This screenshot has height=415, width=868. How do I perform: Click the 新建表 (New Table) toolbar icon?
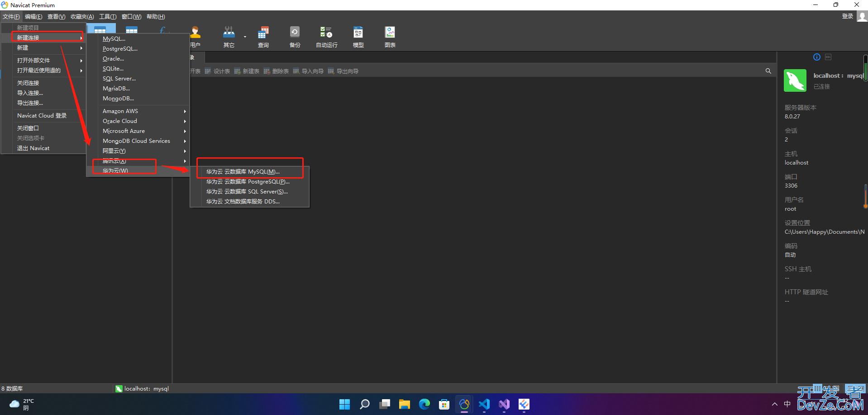coord(247,71)
